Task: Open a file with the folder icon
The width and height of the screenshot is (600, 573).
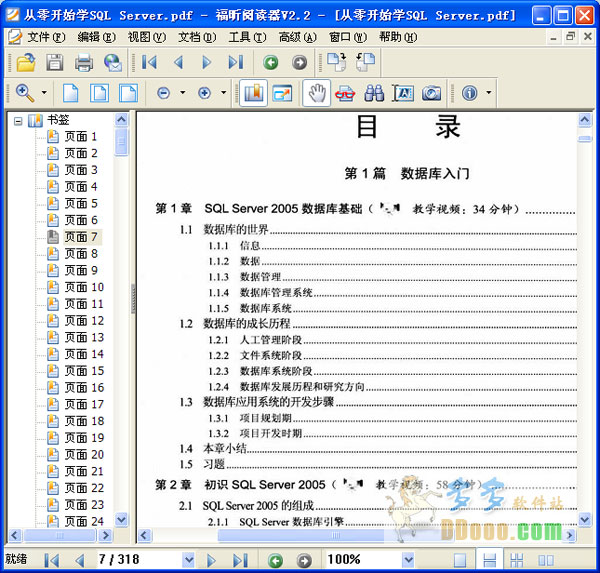Action: pos(26,62)
